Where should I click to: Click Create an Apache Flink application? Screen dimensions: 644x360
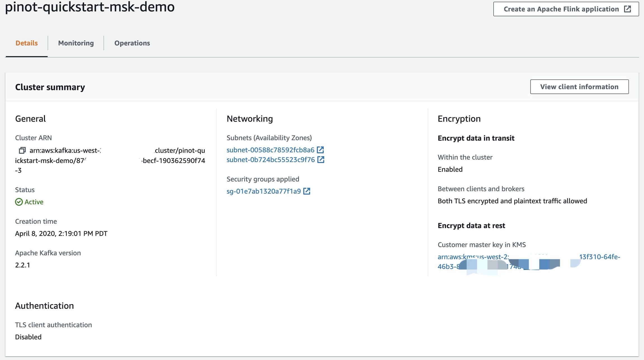[561, 9]
